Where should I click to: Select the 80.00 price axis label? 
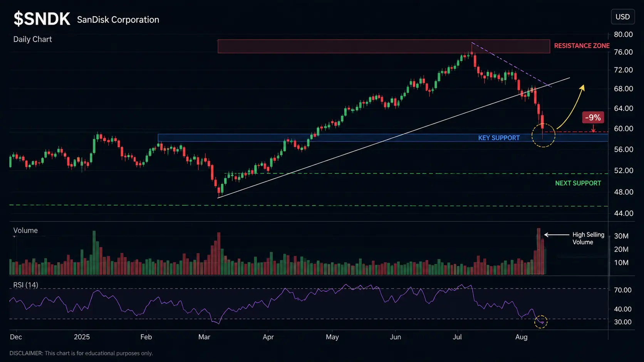point(623,34)
